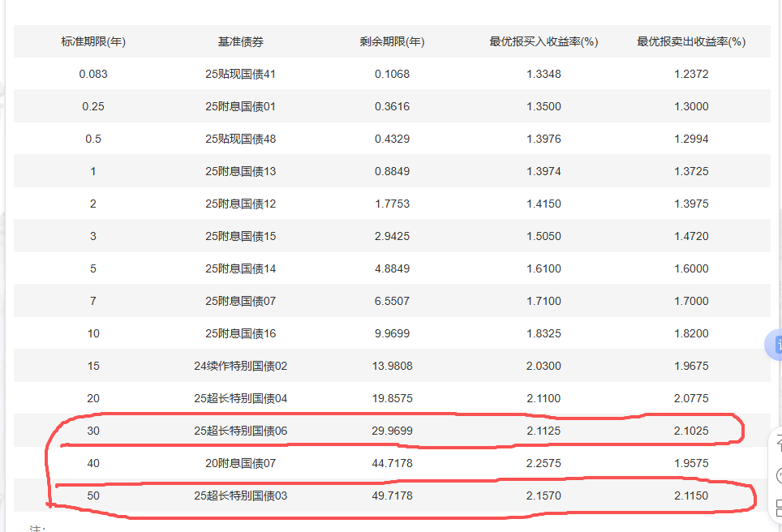
Task: Click remaining term value 6.5507
Action: pos(392,301)
